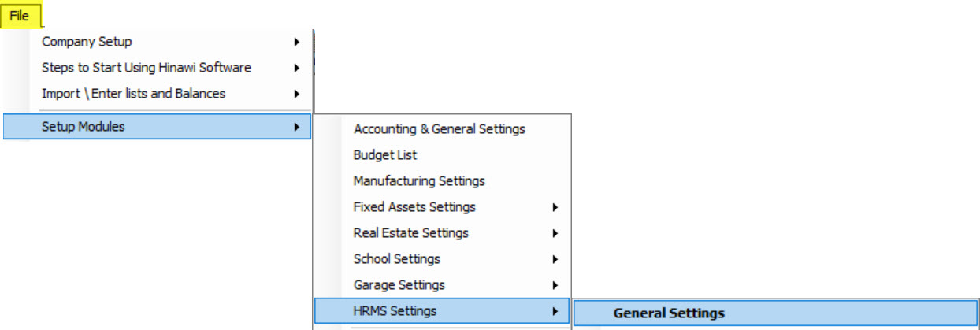Open Accounting & General Settings
The width and height of the screenshot is (980, 330).
(x=439, y=129)
